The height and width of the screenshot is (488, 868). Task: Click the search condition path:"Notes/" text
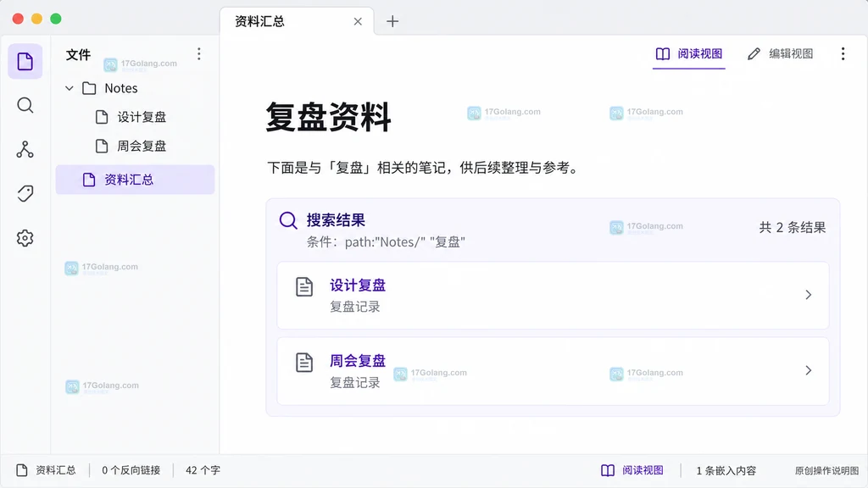[x=386, y=242]
